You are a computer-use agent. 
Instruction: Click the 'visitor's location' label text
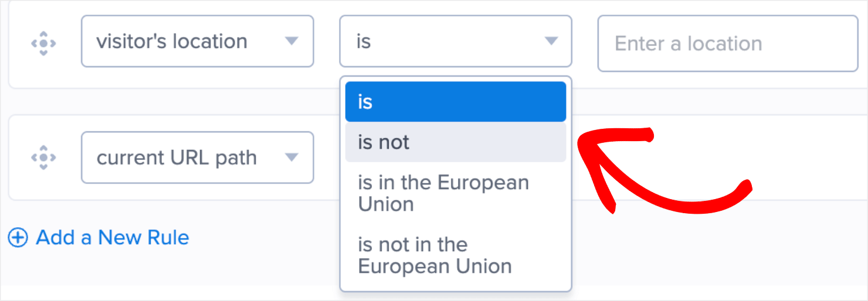click(x=172, y=42)
